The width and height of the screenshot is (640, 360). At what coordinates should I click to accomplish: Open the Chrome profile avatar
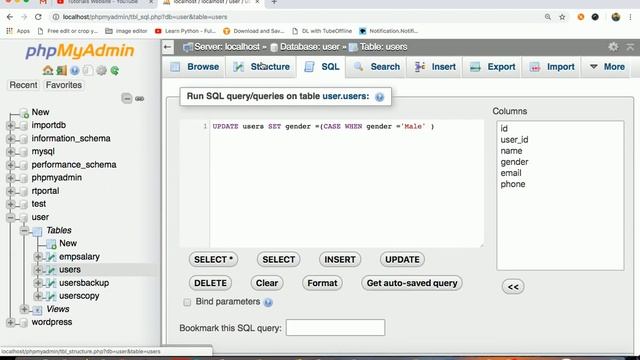click(x=616, y=17)
